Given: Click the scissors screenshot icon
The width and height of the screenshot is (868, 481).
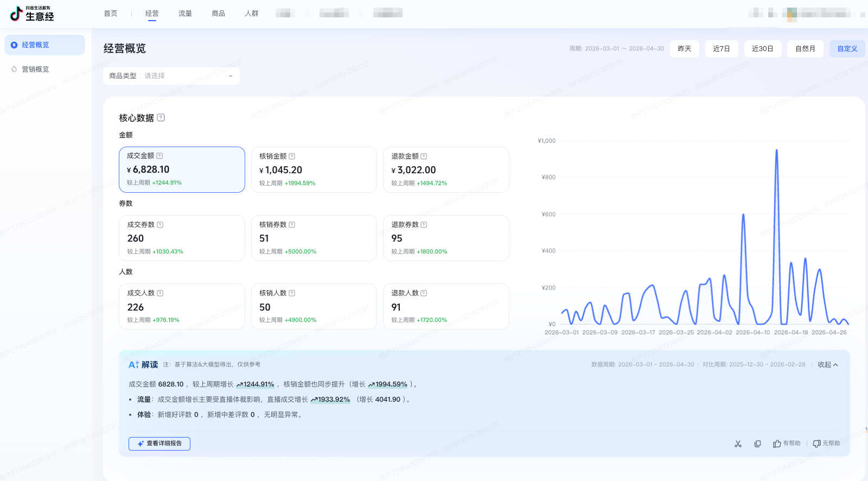Looking at the screenshot, I should (738, 444).
